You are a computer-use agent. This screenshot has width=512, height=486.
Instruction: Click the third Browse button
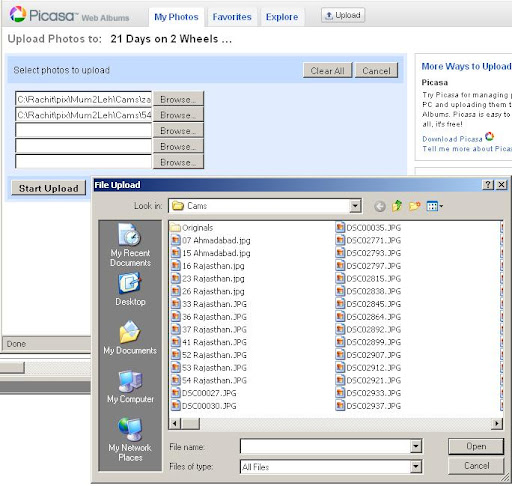178,131
